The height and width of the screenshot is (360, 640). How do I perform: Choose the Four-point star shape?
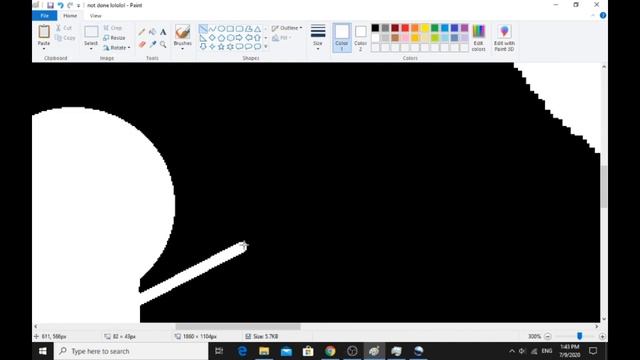212,47
